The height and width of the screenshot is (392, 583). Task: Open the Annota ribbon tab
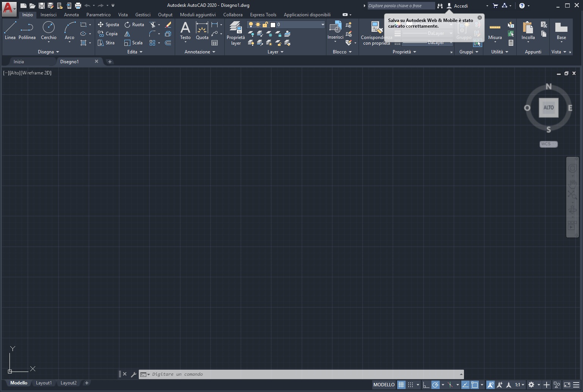click(71, 15)
